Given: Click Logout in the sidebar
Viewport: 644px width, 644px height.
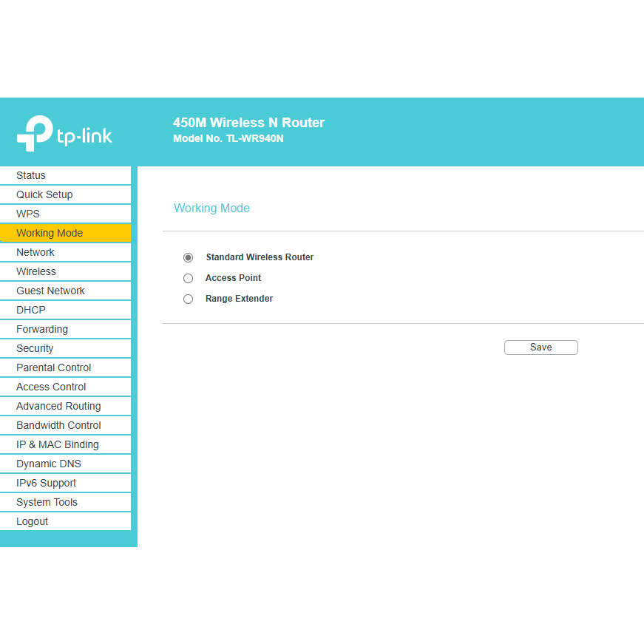Looking at the screenshot, I should tap(33, 521).
